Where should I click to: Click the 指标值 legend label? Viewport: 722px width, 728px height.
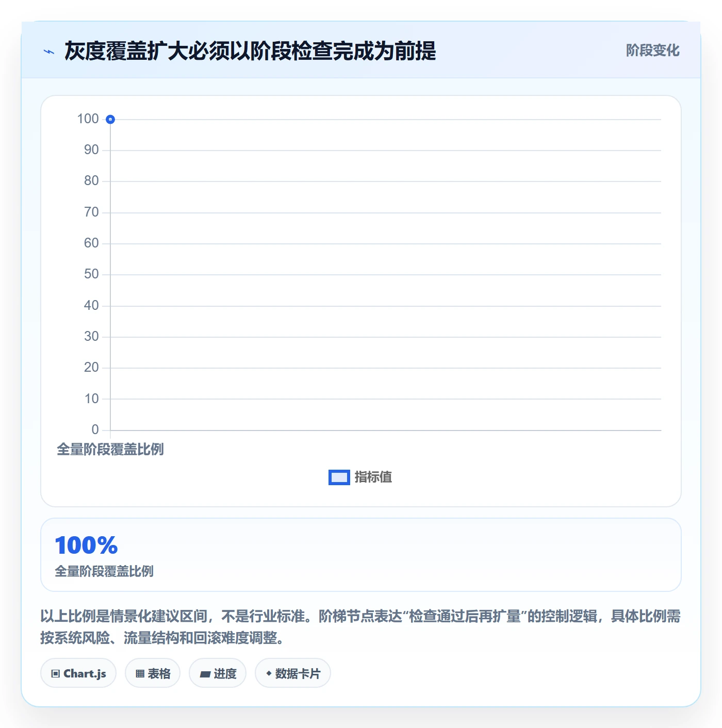[x=373, y=477]
